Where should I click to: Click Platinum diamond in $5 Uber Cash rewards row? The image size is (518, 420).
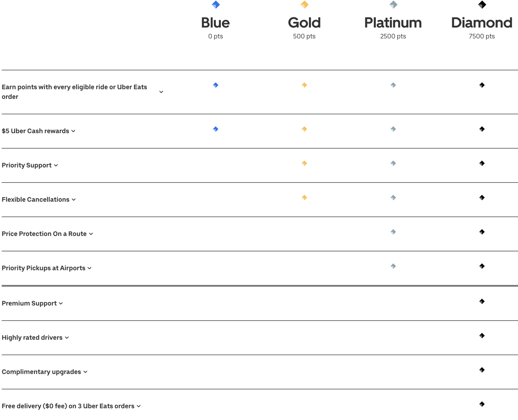pos(393,129)
